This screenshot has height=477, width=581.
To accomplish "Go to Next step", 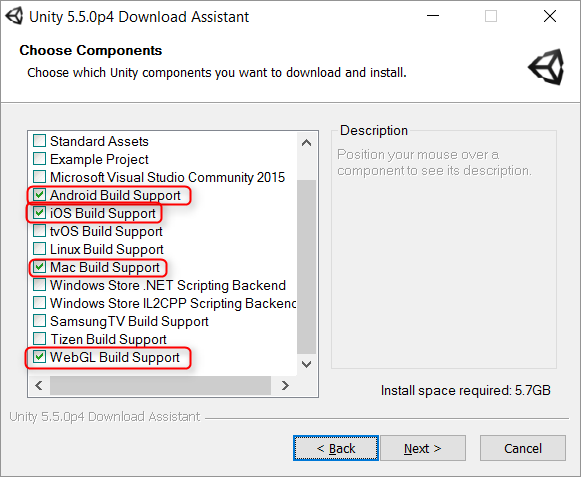I will pyautogui.click(x=423, y=448).
